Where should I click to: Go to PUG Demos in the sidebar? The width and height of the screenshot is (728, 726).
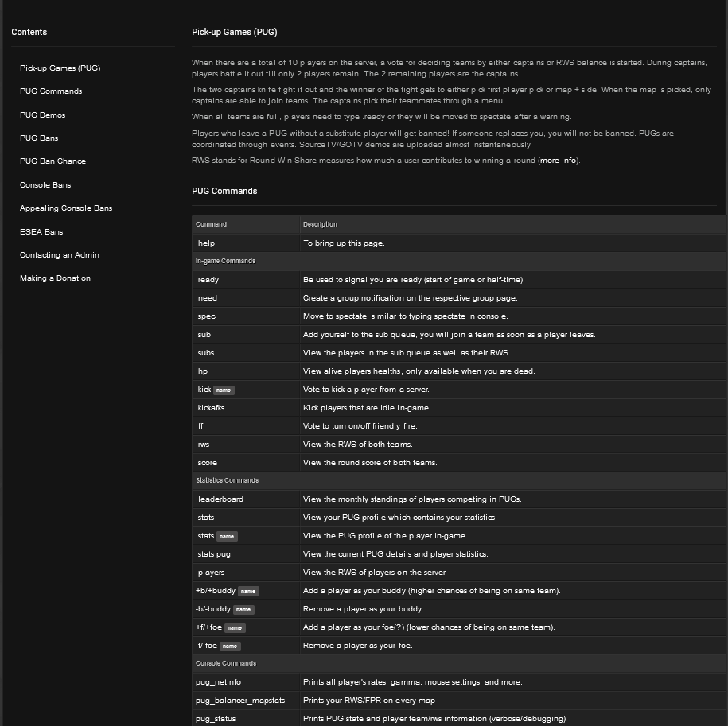coord(43,115)
